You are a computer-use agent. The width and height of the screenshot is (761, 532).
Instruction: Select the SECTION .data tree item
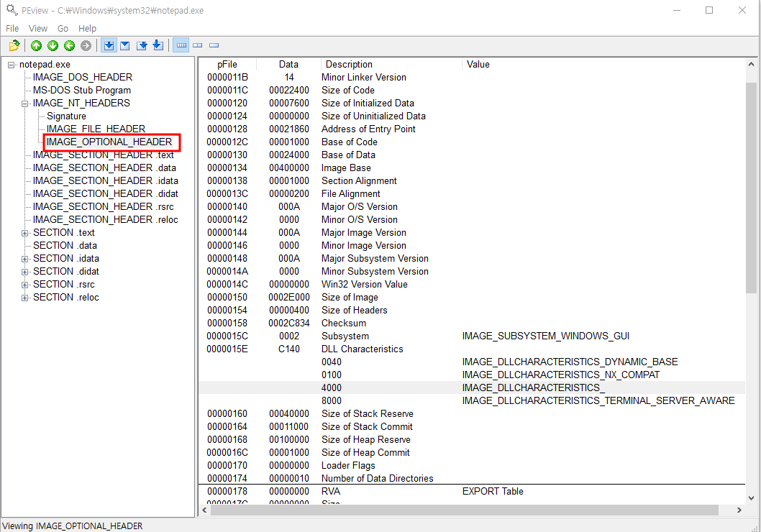pos(65,245)
